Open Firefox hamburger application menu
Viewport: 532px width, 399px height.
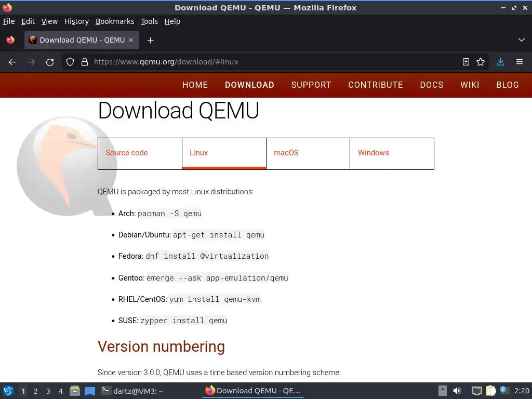point(520,62)
